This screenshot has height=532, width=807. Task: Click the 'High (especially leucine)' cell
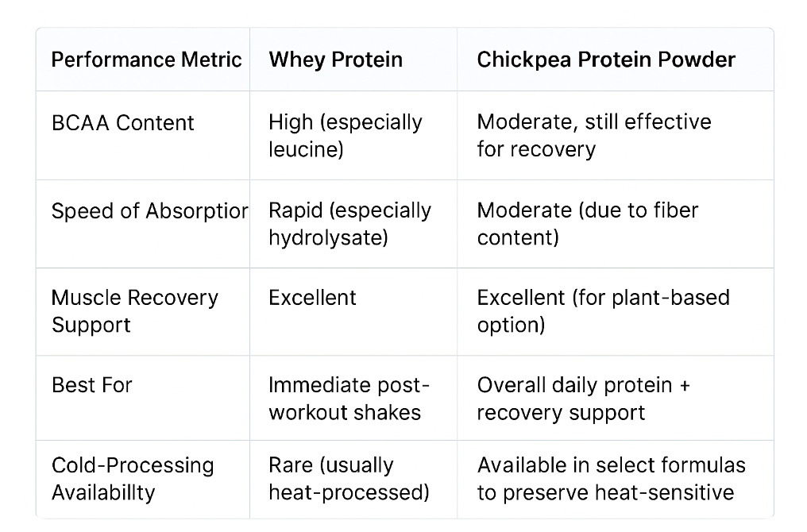pyautogui.click(x=345, y=136)
